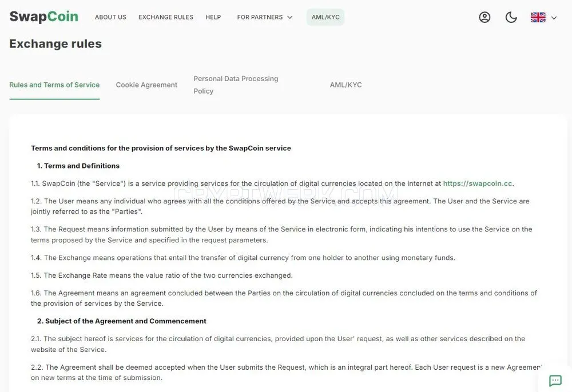The image size is (572, 392).
Task: Open the user account profile icon
Action: (484, 17)
